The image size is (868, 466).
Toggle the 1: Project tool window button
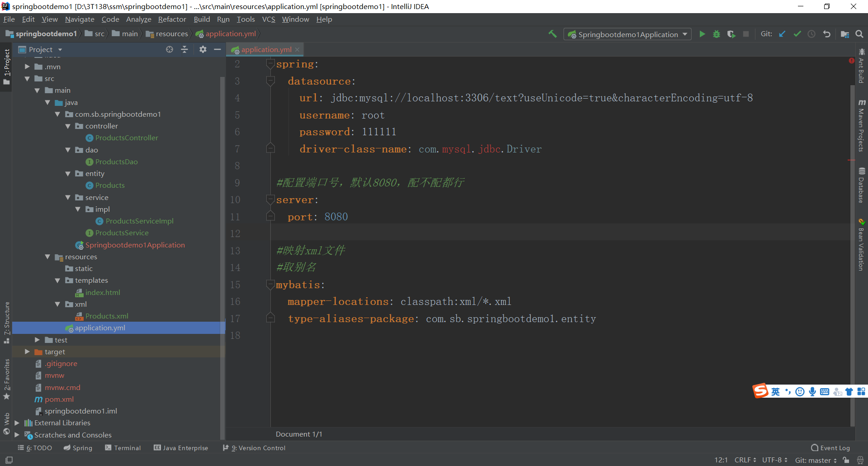[6, 67]
